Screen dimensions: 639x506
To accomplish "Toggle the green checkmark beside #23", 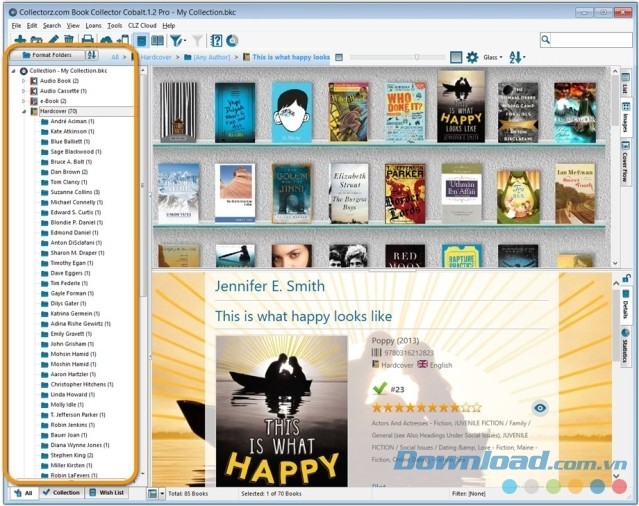I will pyautogui.click(x=379, y=388).
